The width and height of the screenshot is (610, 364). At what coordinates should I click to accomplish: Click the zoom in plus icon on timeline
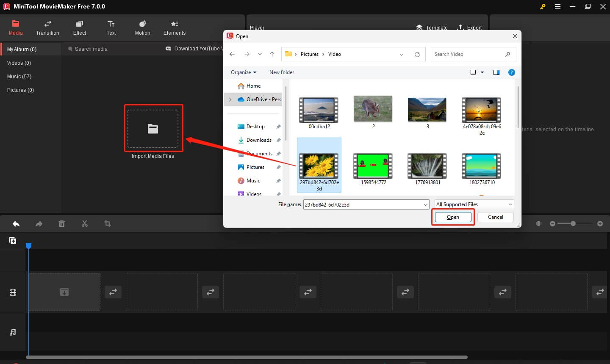(x=600, y=223)
